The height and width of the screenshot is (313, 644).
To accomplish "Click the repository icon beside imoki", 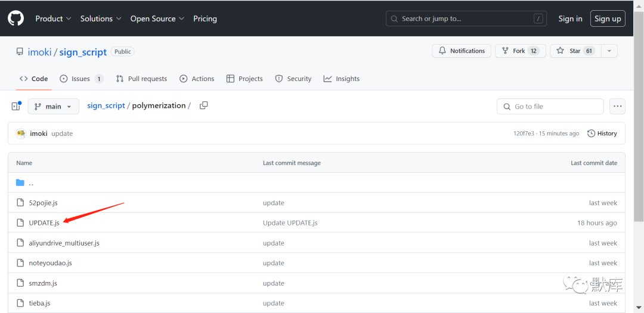I will click(20, 52).
